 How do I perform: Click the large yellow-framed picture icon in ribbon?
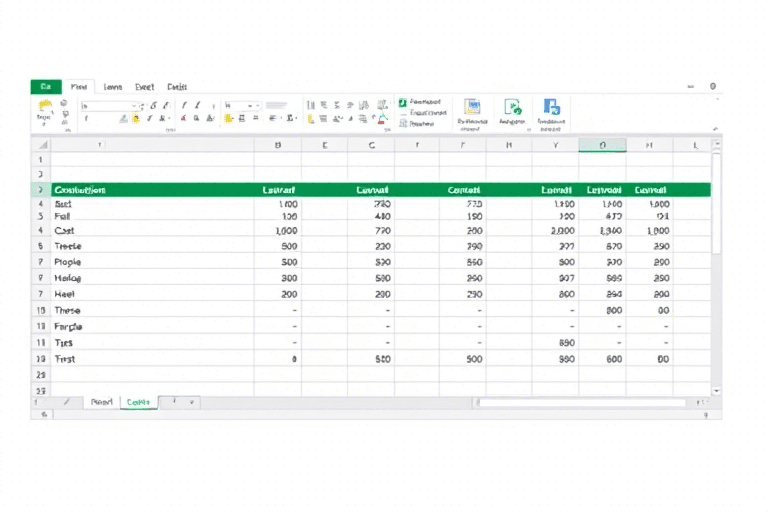tap(472, 107)
